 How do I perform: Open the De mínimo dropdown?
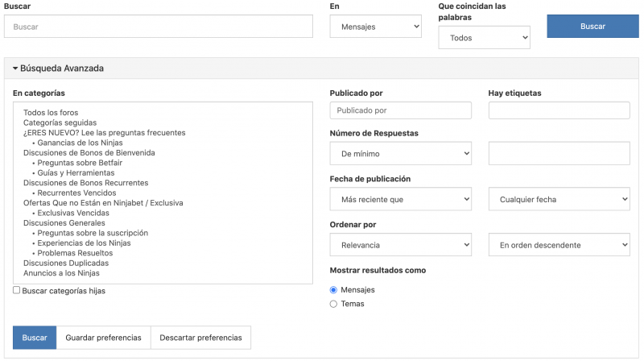click(x=400, y=153)
